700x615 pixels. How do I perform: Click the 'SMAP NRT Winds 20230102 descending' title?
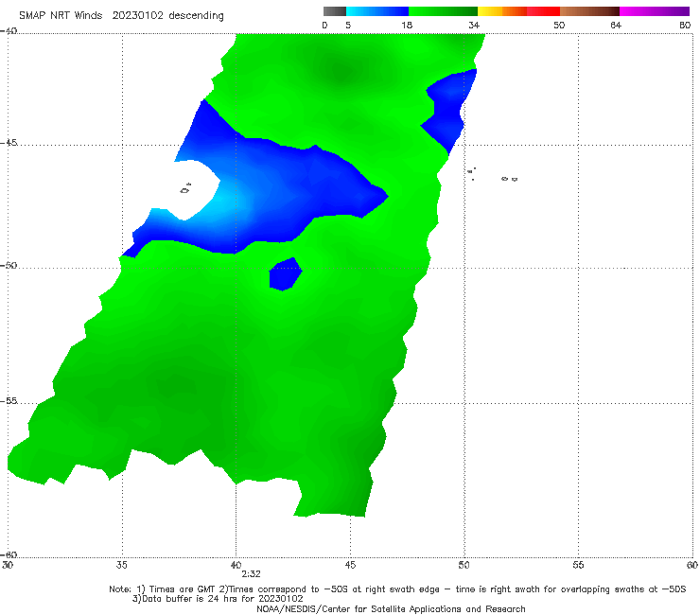coord(121,16)
